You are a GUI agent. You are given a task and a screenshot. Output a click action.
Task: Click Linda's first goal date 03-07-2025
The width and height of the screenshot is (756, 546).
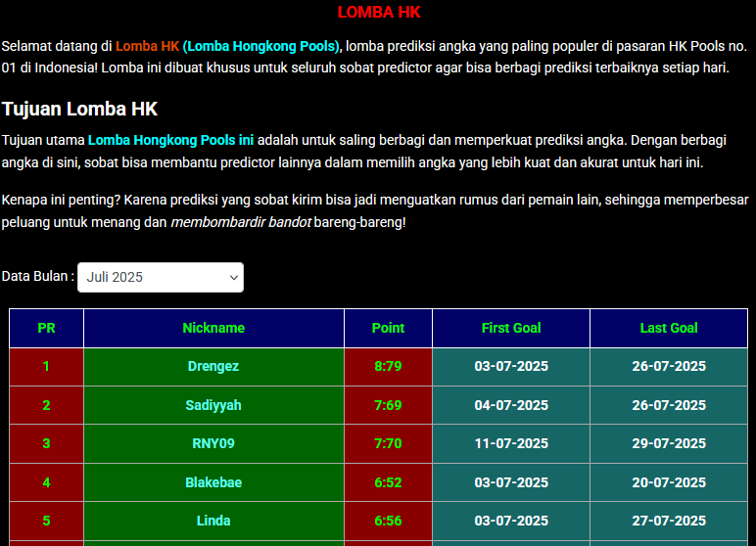511,521
